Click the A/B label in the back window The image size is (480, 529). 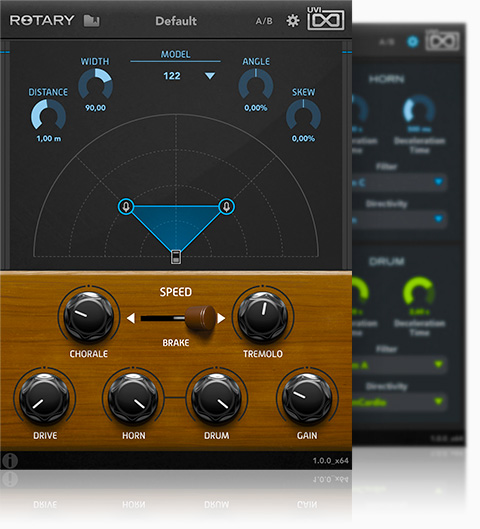[x=387, y=42]
